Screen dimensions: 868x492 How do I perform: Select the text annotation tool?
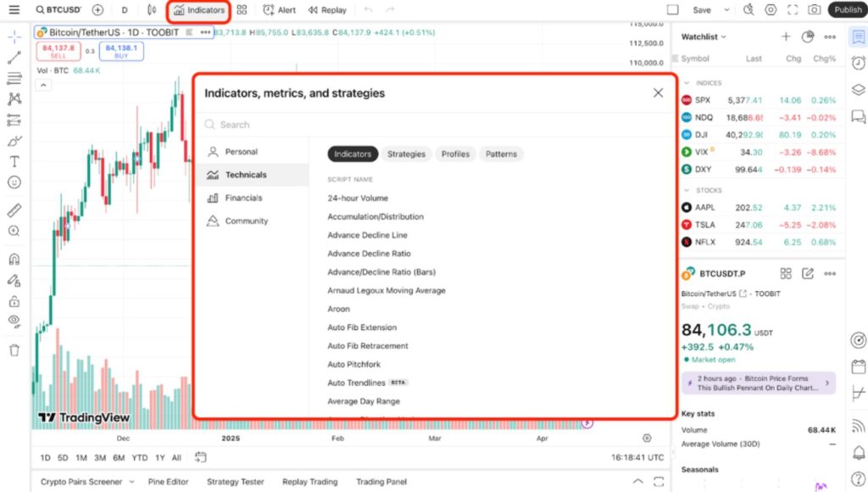coord(14,162)
